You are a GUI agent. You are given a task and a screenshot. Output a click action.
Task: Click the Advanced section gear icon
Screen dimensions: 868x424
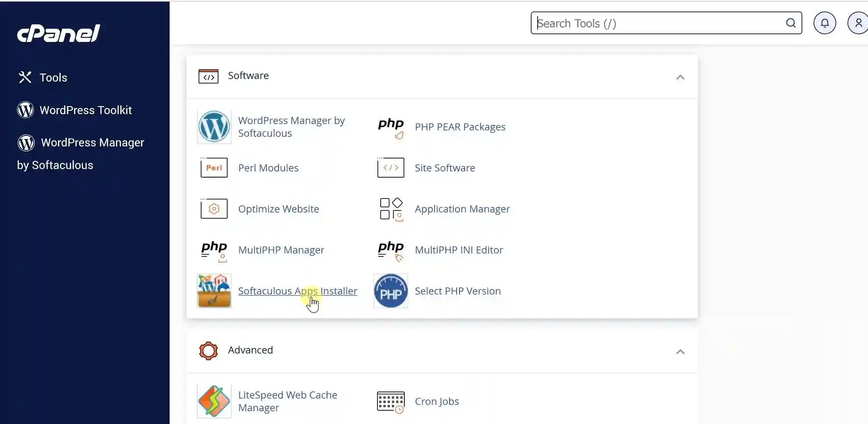pos(208,350)
